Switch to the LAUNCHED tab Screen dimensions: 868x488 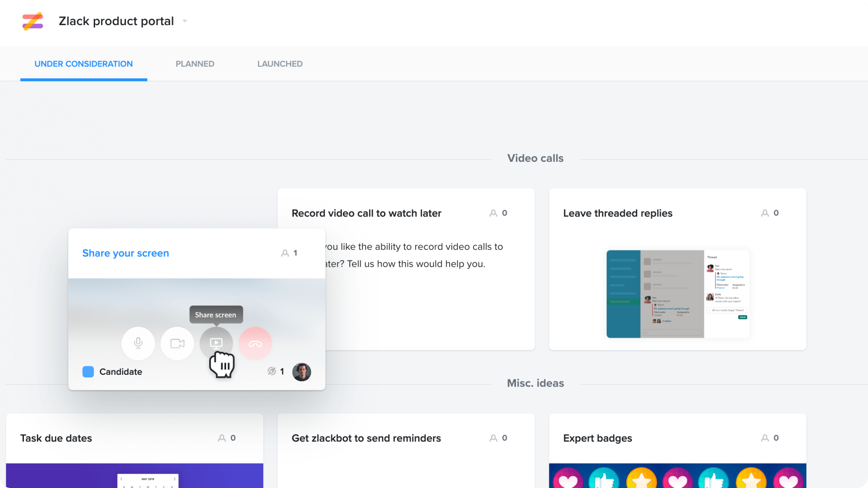tap(280, 64)
